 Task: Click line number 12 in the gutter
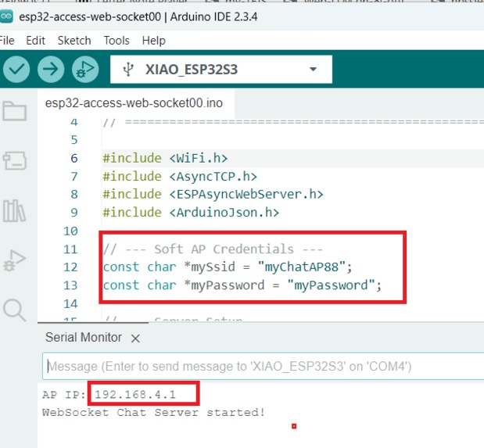tap(70, 267)
